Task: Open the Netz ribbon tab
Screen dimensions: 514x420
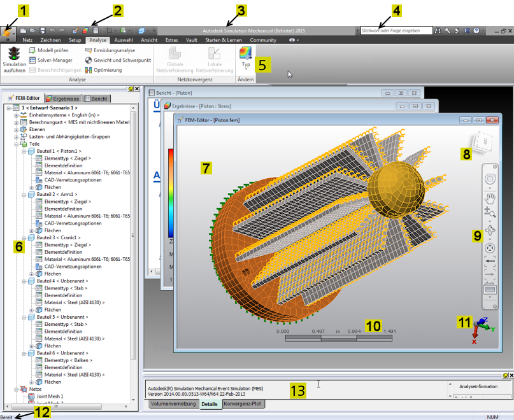Action: click(27, 40)
